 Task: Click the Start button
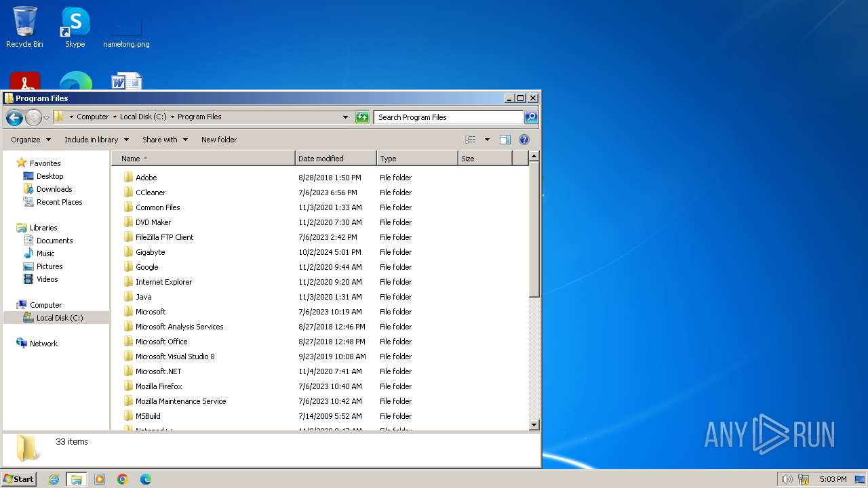tap(19, 479)
